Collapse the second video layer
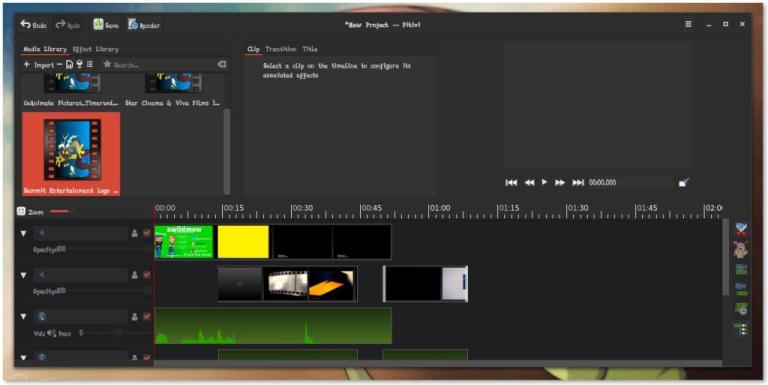 click(23, 275)
